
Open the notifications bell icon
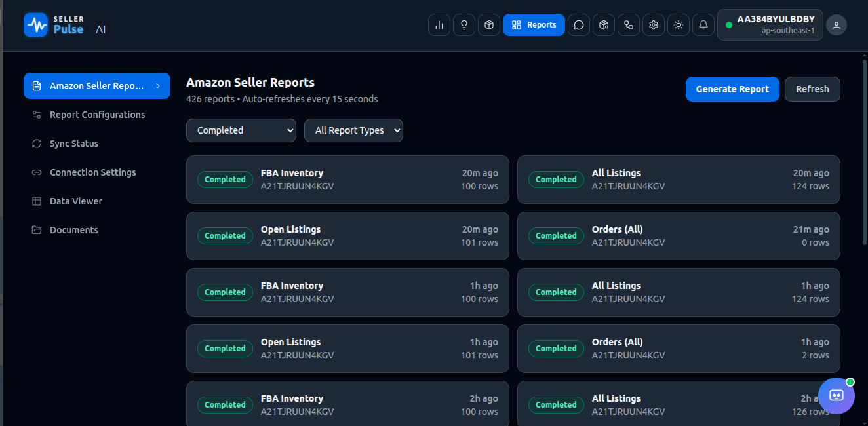tap(703, 25)
